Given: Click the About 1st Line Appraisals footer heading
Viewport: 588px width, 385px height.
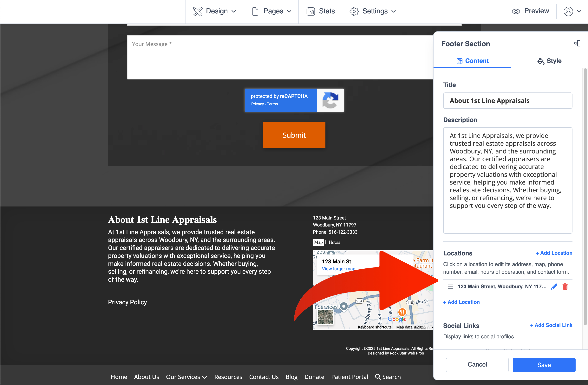Looking at the screenshot, I should coord(162,220).
